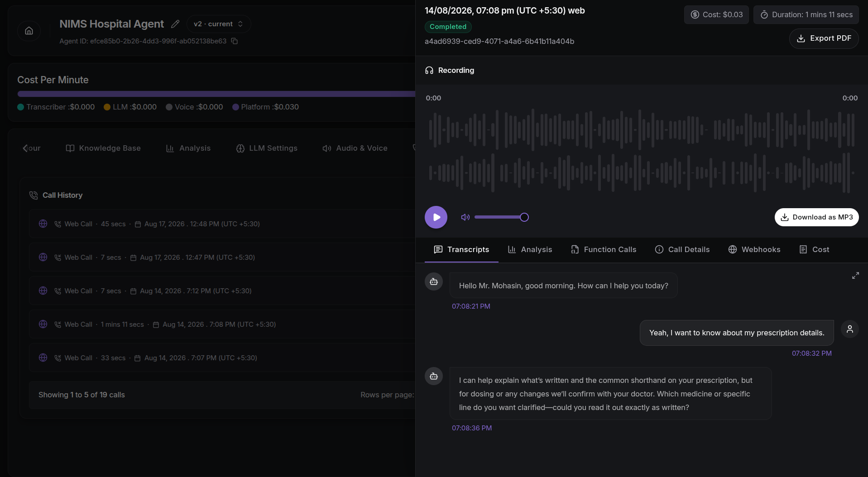Click the Platform $0.030 legend item
Screen dimensions: 868x477
point(265,107)
